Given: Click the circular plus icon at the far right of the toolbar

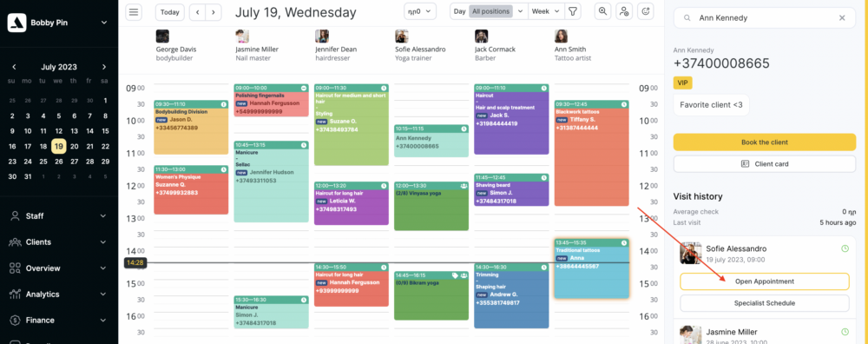Looking at the screenshot, I should (646, 11).
